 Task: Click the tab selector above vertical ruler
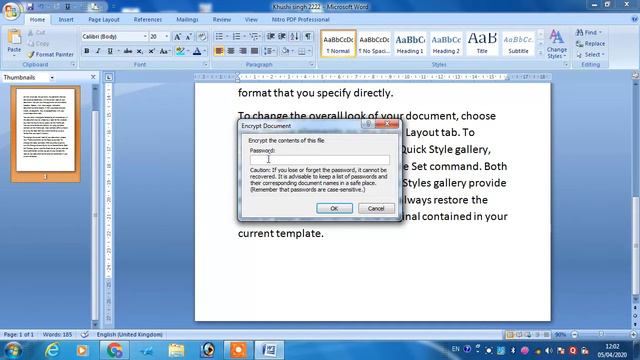click(109, 77)
